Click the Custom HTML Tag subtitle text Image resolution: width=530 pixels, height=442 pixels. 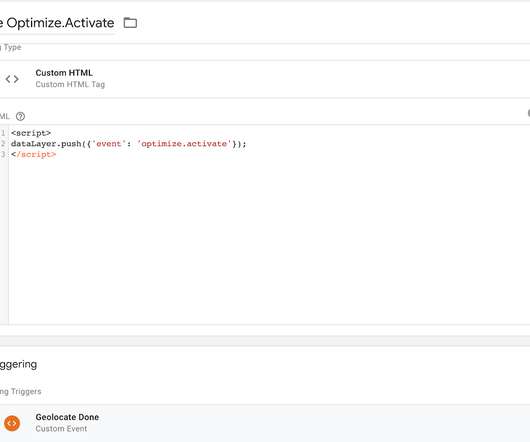pos(70,84)
